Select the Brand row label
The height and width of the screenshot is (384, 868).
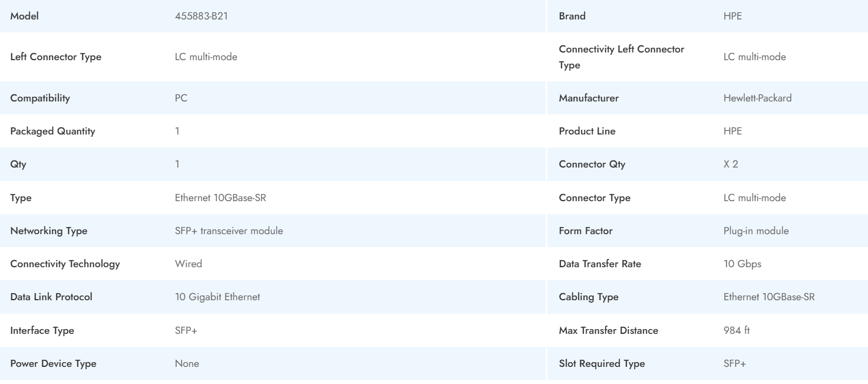[x=572, y=17]
